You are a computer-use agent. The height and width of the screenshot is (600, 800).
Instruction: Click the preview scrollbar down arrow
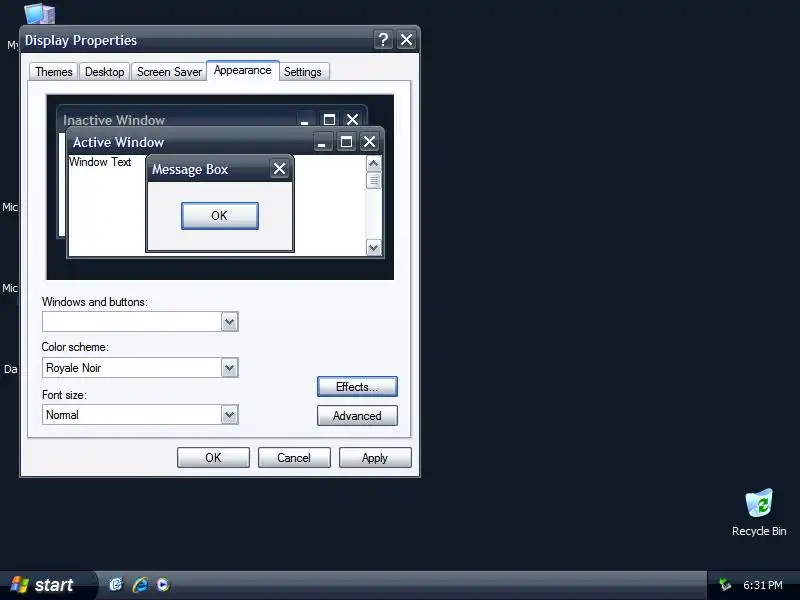click(373, 248)
